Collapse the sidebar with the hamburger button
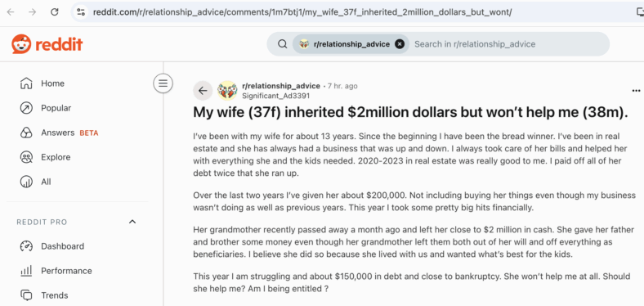The image size is (644, 306). [x=163, y=83]
